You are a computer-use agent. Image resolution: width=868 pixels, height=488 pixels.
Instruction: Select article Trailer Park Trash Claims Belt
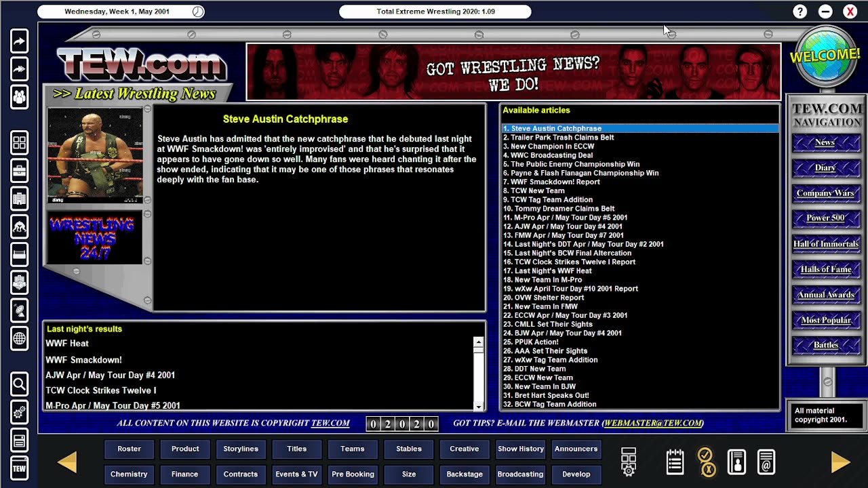[640, 138]
